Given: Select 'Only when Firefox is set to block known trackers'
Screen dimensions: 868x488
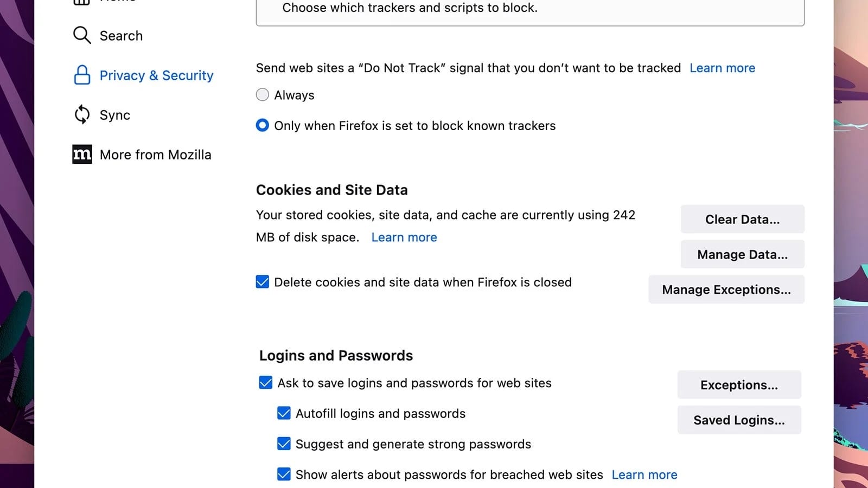Looking at the screenshot, I should [x=262, y=125].
